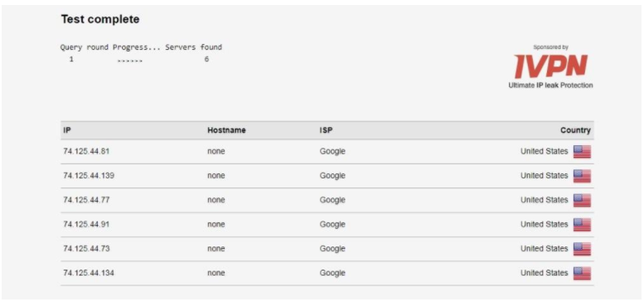Viewport: 644px width, 302px height.
Task: Click US flag for 74.125.44.139
Action: point(582,176)
